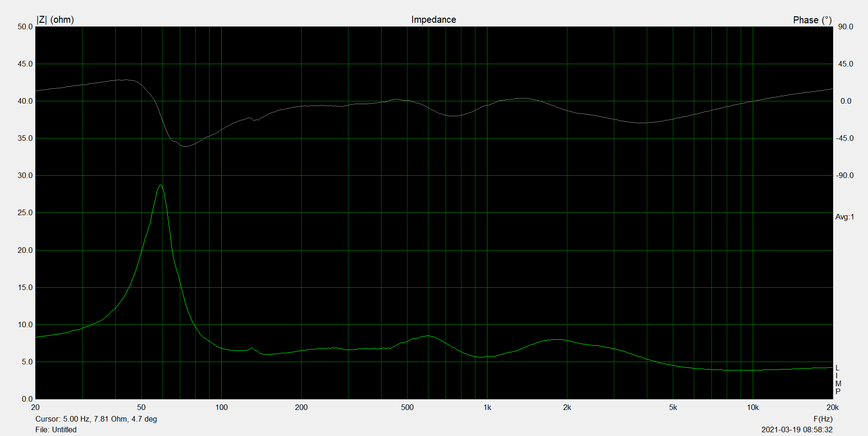Click the gray phase curve's lowest dip
The height and width of the screenshot is (436, 868).
[x=185, y=146]
